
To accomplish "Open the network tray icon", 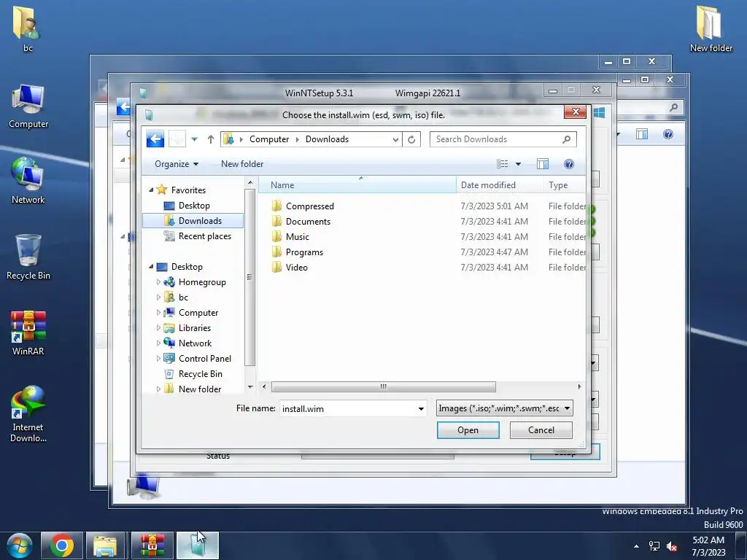I will point(654,546).
